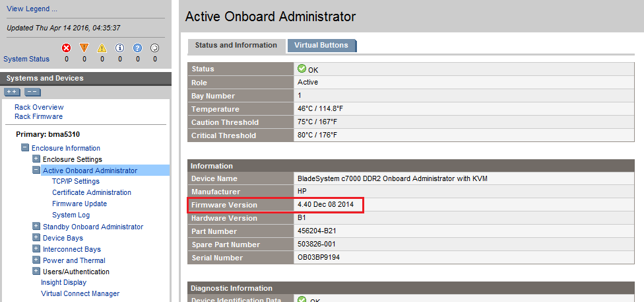This screenshot has height=302, width=644.
Task: Collapse all tree nodes with -- button
Action: pos(32,92)
